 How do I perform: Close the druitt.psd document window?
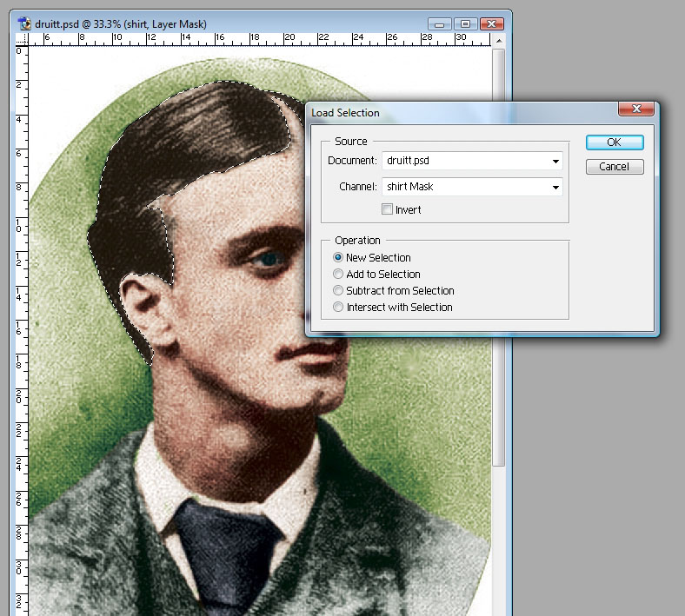tap(493, 23)
